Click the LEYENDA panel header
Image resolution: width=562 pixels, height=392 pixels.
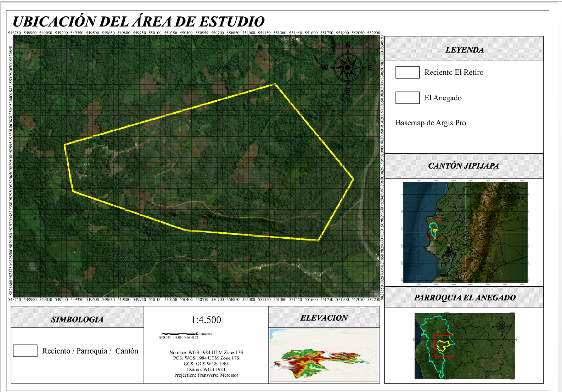pos(464,50)
